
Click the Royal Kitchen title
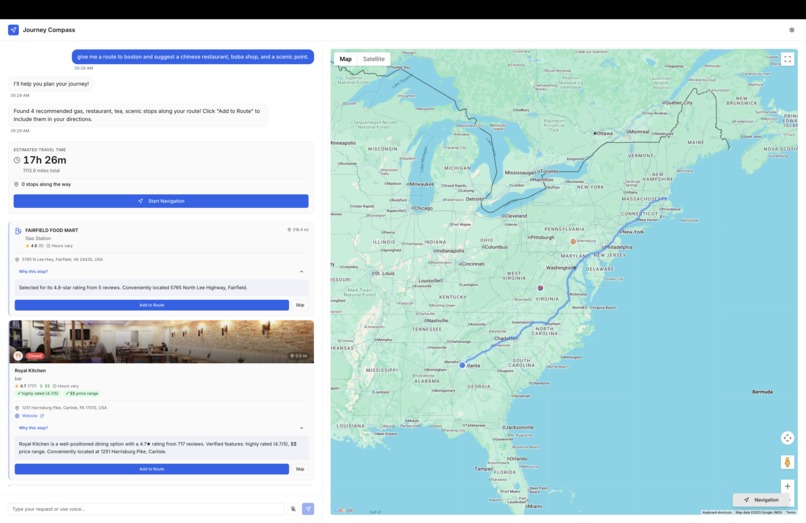coord(30,370)
